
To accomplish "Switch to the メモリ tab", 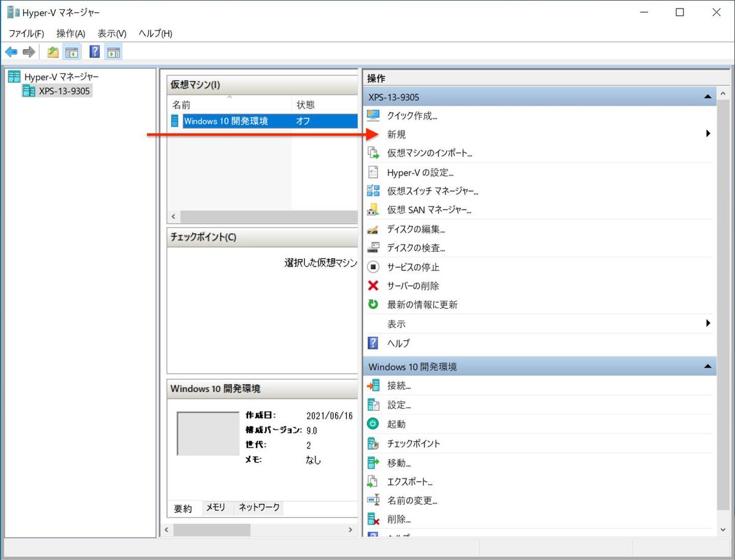I will coord(216,508).
